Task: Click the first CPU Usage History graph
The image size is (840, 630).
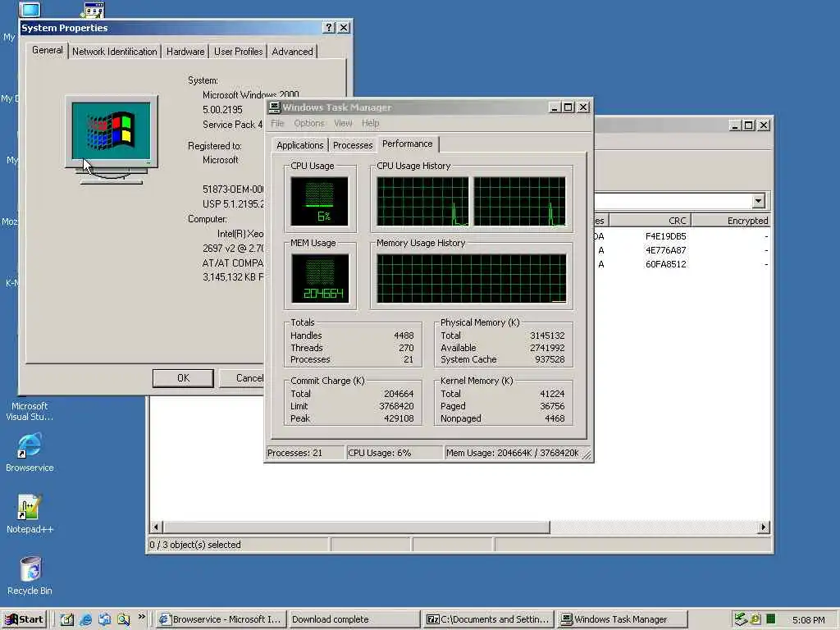Action: click(422, 202)
